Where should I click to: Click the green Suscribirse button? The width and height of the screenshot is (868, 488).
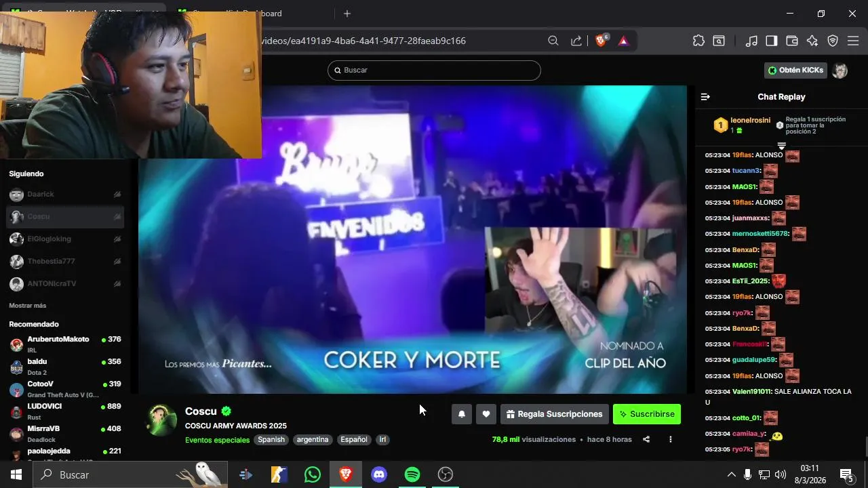(647, 414)
